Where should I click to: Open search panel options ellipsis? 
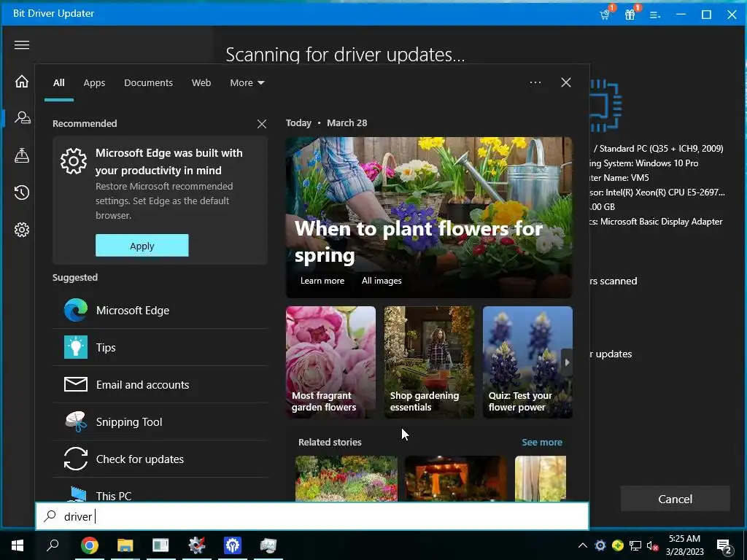535,82
